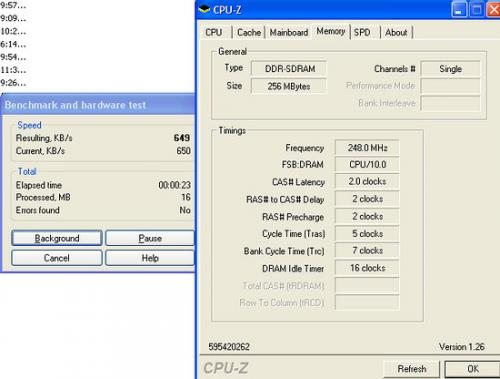Close the CPU-Z window
The width and height of the screenshot is (500, 379).
point(493,9)
